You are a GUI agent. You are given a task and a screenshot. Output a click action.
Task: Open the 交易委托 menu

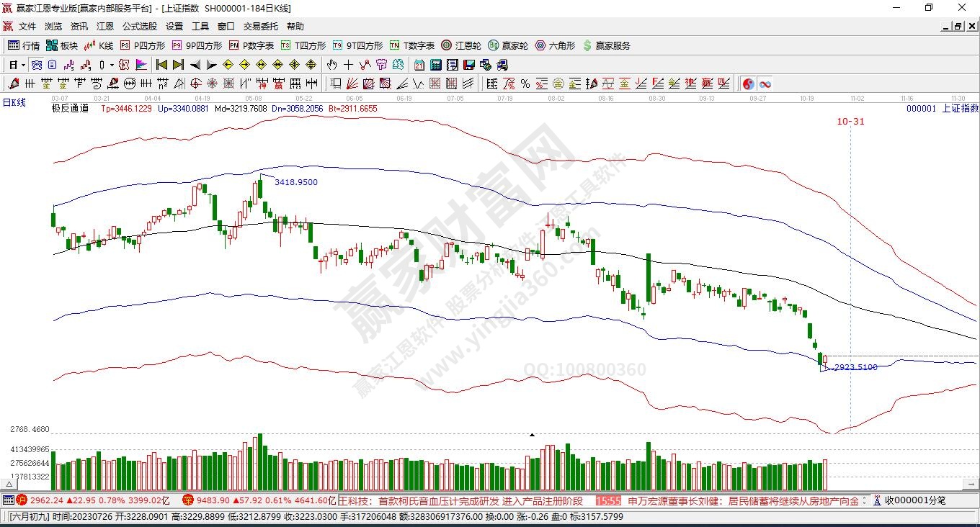(x=260, y=27)
